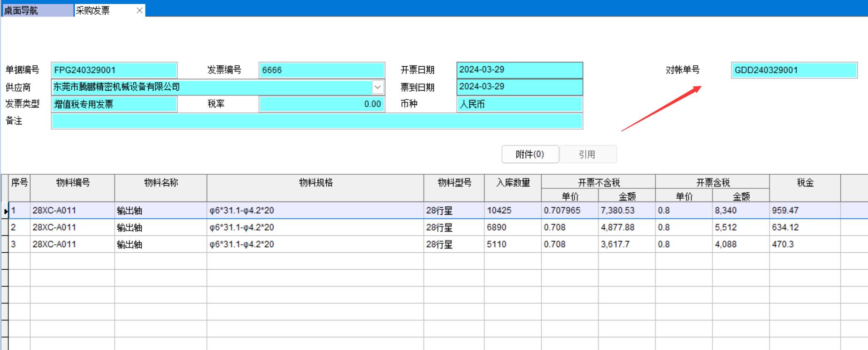The height and width of the screenshot is (350, 868).
Task: Close the 采购发票 tab
Action: point(139,10)
